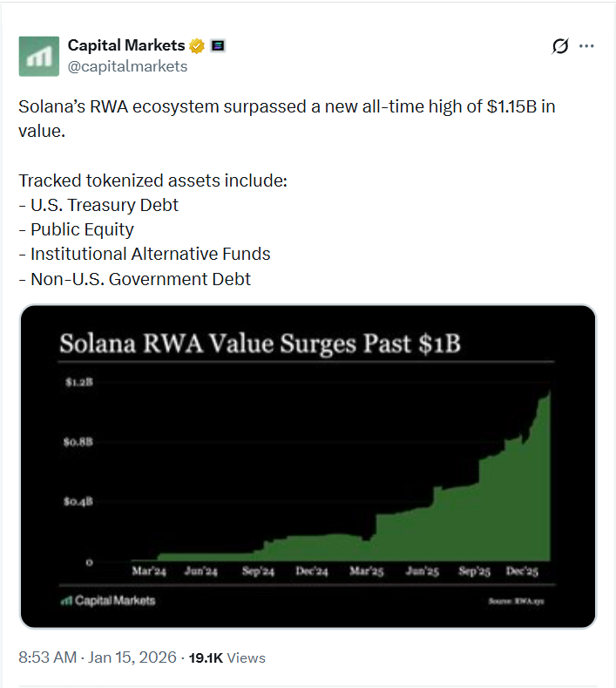Click the $0.8B y-axis label
Image resolution: width=616 pixels, height=688 pixels.
[x=78, y=442]
